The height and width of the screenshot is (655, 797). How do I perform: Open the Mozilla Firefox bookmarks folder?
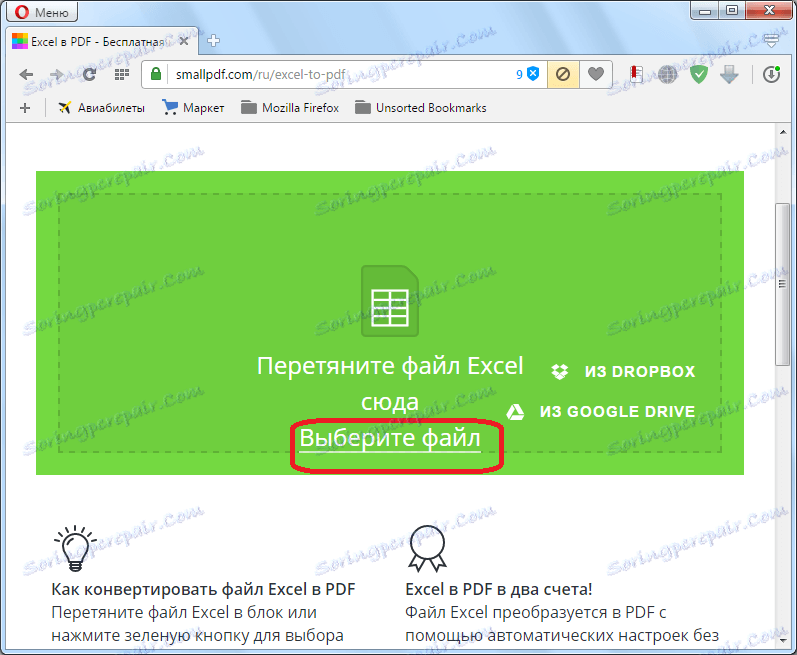pyautogui.click(x=290, y=108)
